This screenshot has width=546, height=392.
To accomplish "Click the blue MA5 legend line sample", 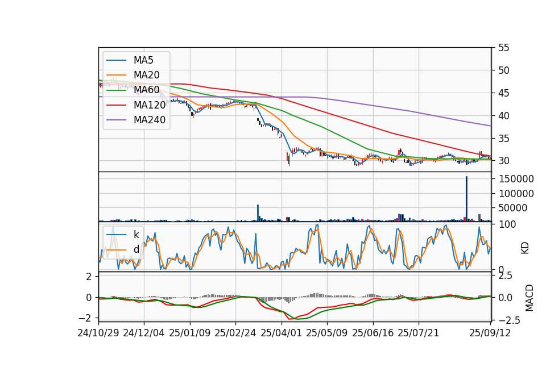I will click(x=116, y=60).
